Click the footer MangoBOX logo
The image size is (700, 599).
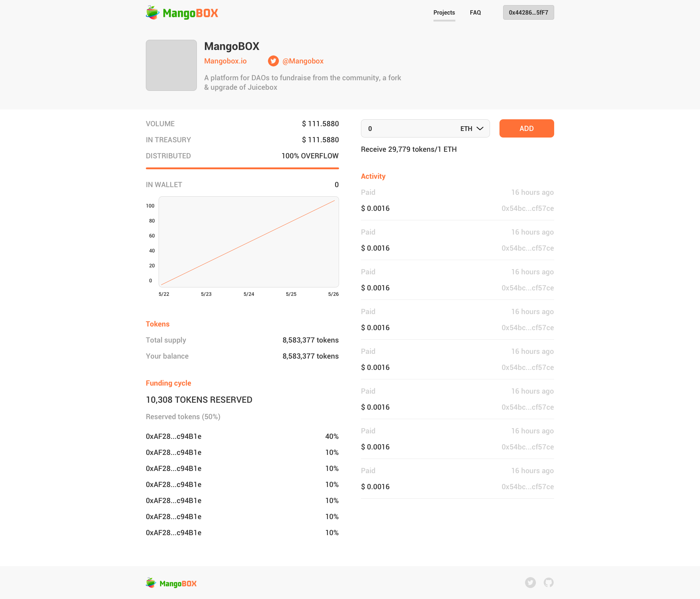point(171,583)
